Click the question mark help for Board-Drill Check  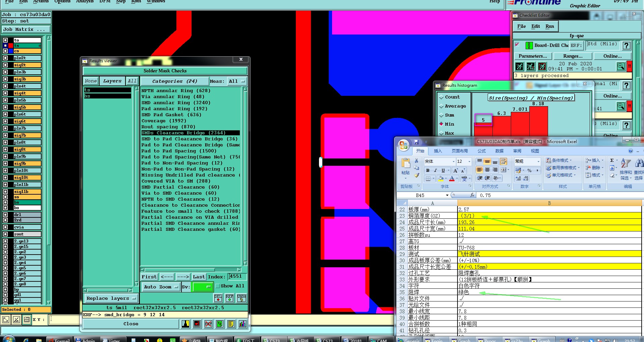click(x=626, y=46)
